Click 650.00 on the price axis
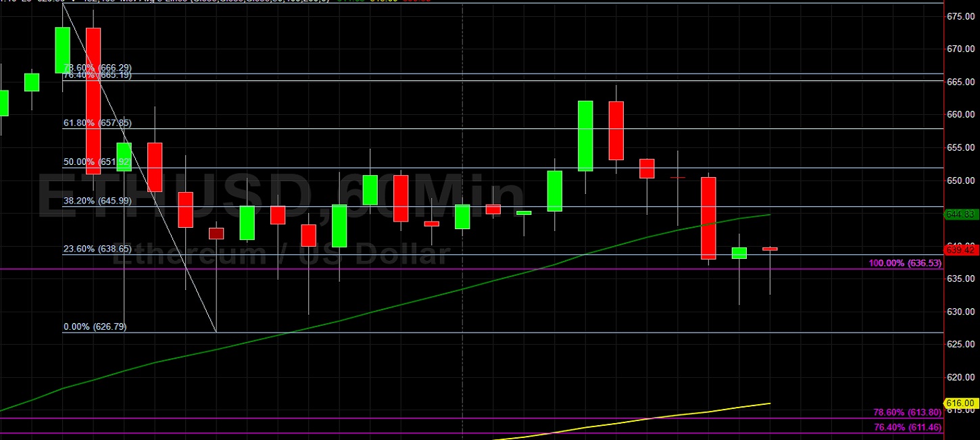The height and width of the screenshot is (440, 980). pyautogui.click(x=960, y=180)
